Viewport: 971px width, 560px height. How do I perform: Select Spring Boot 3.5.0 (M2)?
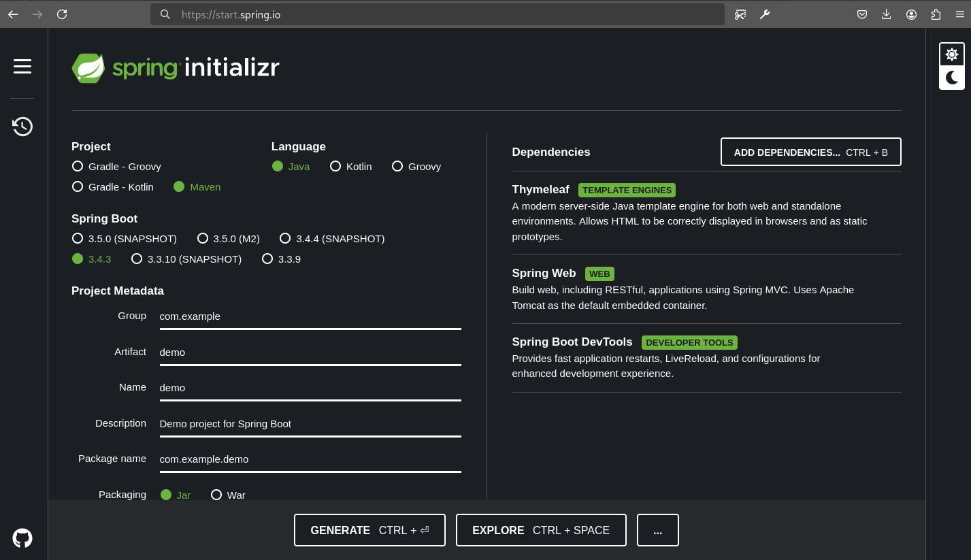point(229,238)
